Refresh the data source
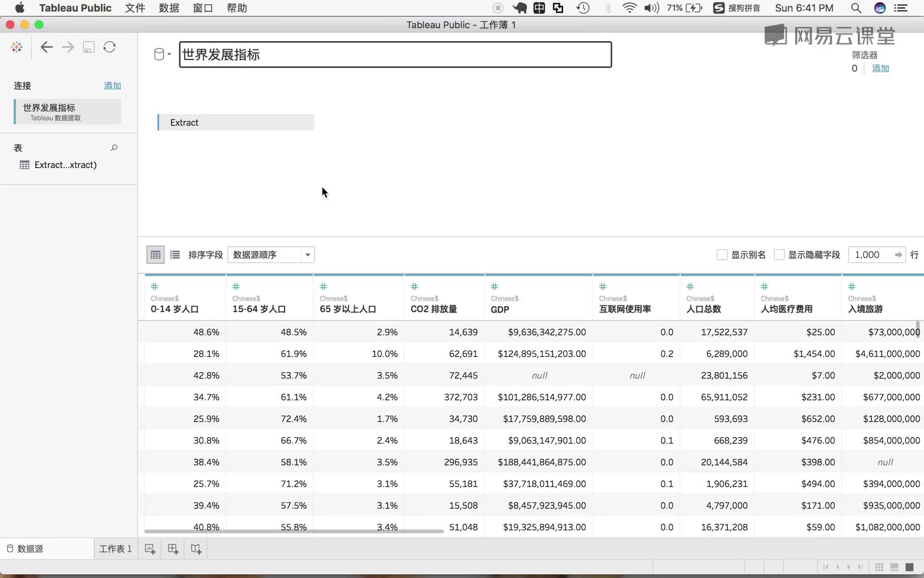The height and width of the screenshot is (578, 924). click(110, 47)
